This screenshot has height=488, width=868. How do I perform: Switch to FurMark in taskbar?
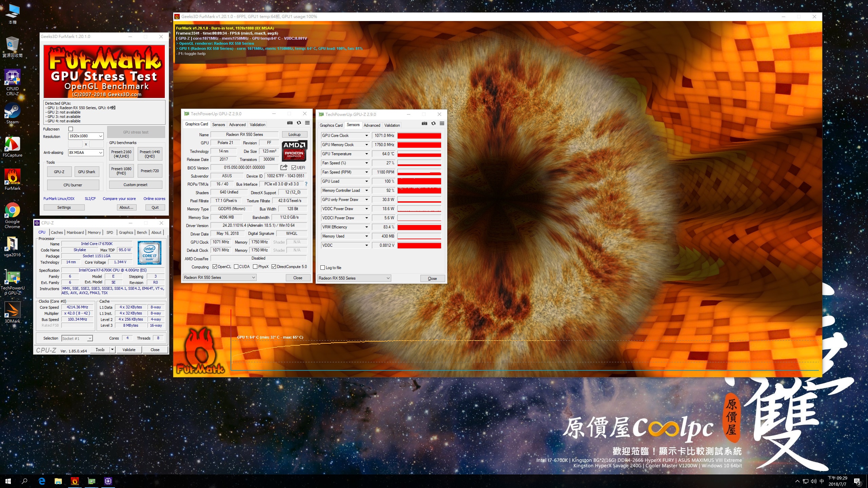click(75, 481)
